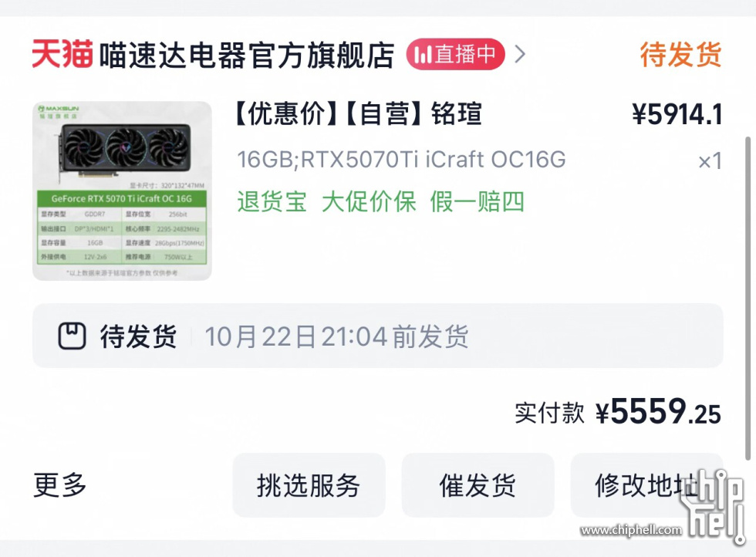
Task: Open the 更多 options menu
Action: [60, 485]
